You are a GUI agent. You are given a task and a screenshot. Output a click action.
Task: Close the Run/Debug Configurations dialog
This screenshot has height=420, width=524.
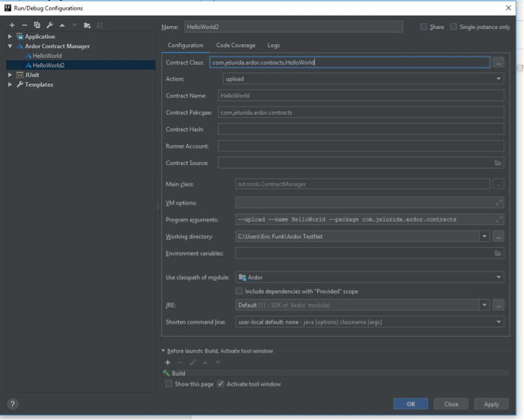508,8
